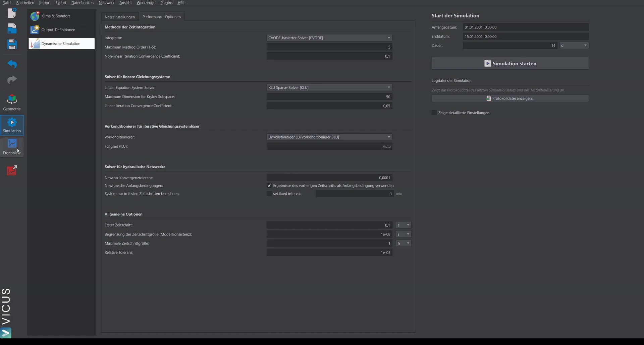Image resolution: width=644 pixels, height=345 pixels.
Task: Edit Linear Iteration Convergence Coefficient field
Action: (x=329, y=106)
